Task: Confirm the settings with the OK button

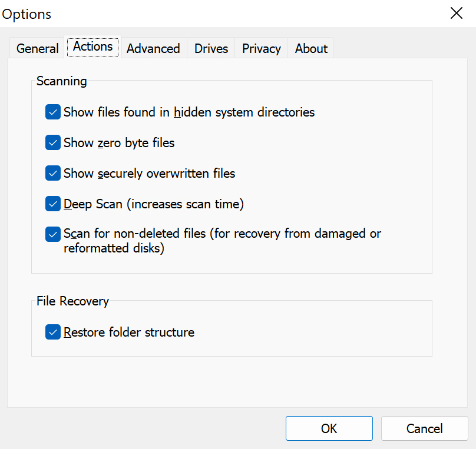Action: 329,428
